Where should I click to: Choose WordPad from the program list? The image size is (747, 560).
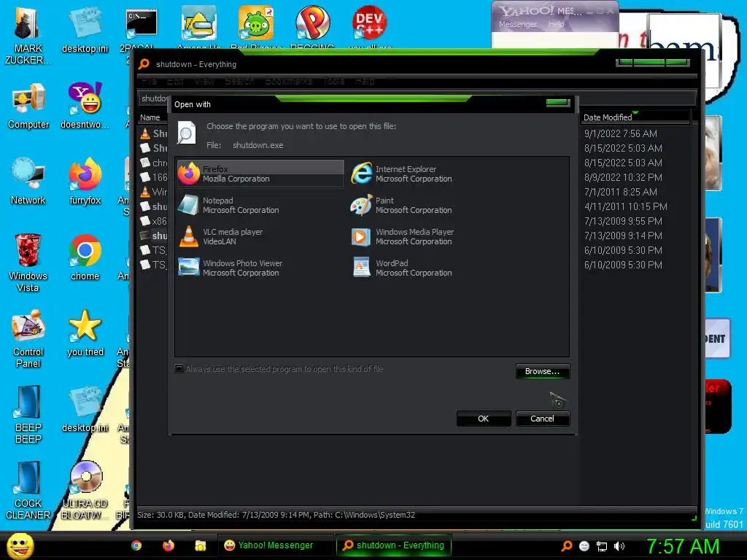pyautogui.click(x=402, y=268)
